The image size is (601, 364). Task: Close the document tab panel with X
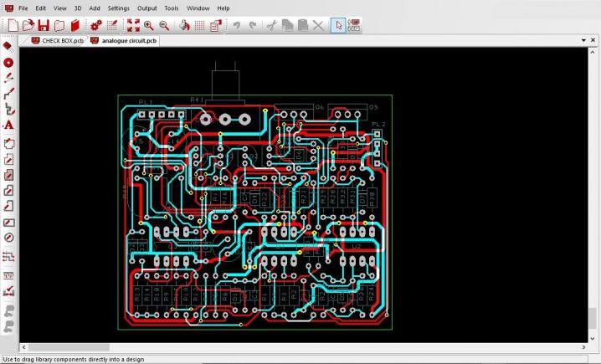pos(593,40)
